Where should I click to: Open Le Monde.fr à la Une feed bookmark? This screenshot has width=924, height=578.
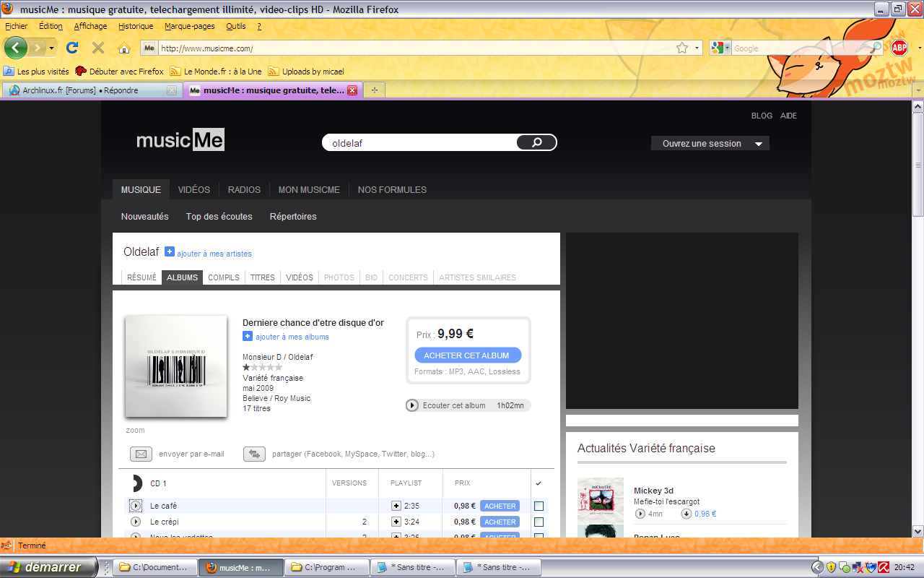pyautogui.click(x=216, y=72)
